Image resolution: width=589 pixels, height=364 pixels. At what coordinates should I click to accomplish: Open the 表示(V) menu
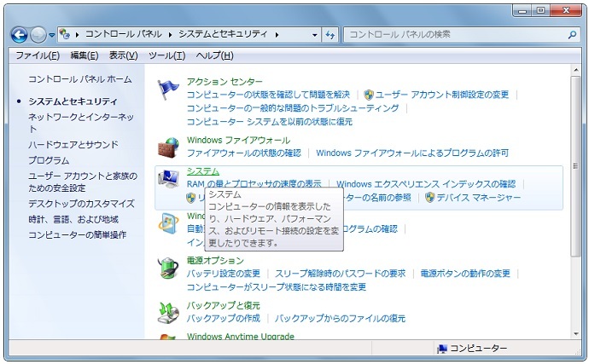123,55
